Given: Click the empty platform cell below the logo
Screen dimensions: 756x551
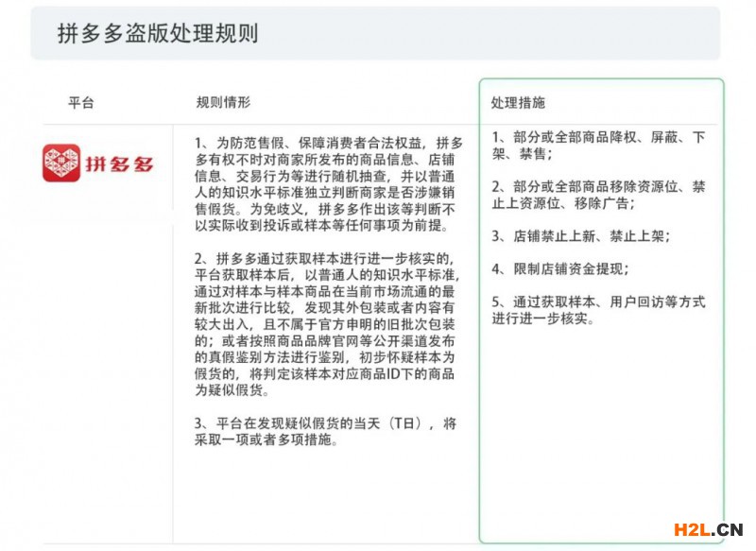Looking at the screenshot, I should [106, 359].
